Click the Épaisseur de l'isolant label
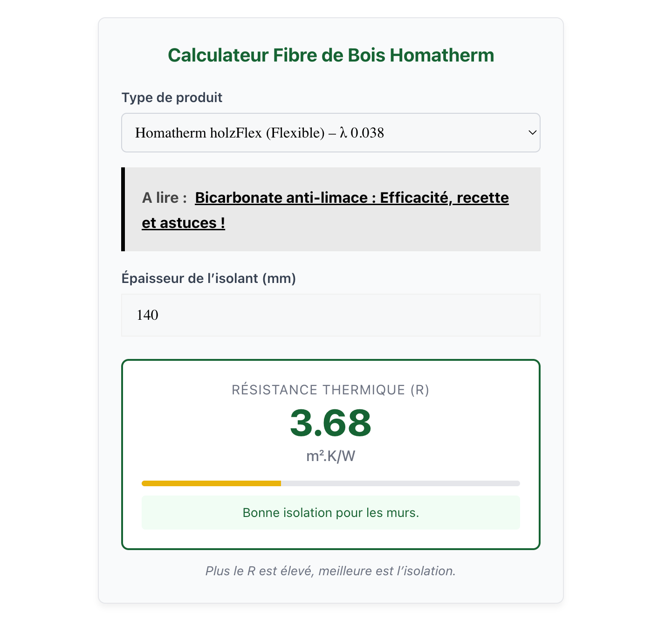 [x=209, y=277]
